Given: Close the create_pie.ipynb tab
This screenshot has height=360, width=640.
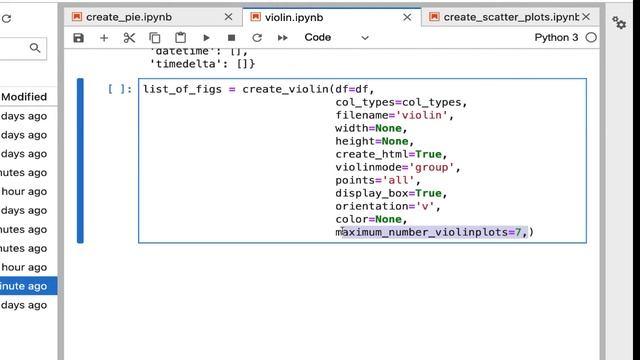Looking at the screenshot, I should coord(229,17).
